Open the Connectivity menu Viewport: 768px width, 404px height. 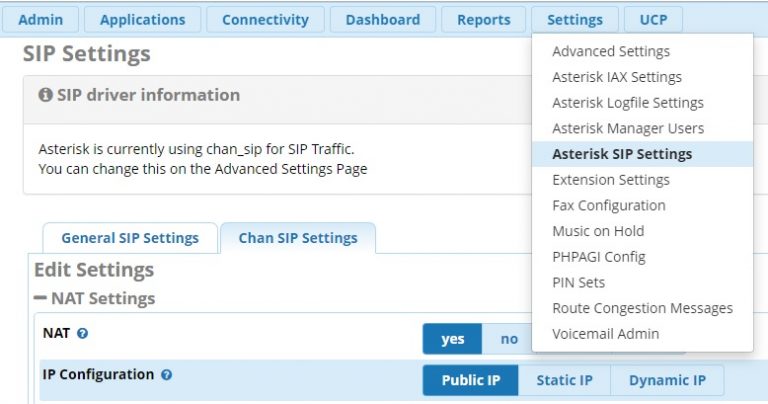265,19
